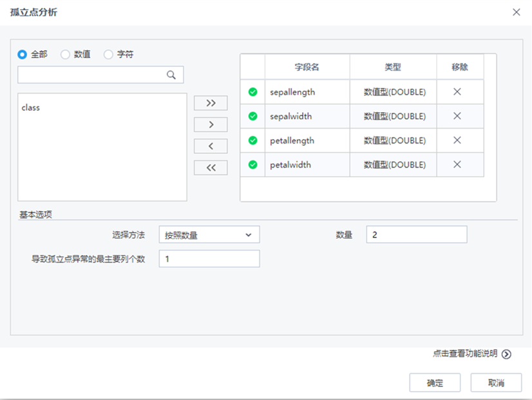
Task: Select the 字符 radio button
Action: click(x=108, y=54)
